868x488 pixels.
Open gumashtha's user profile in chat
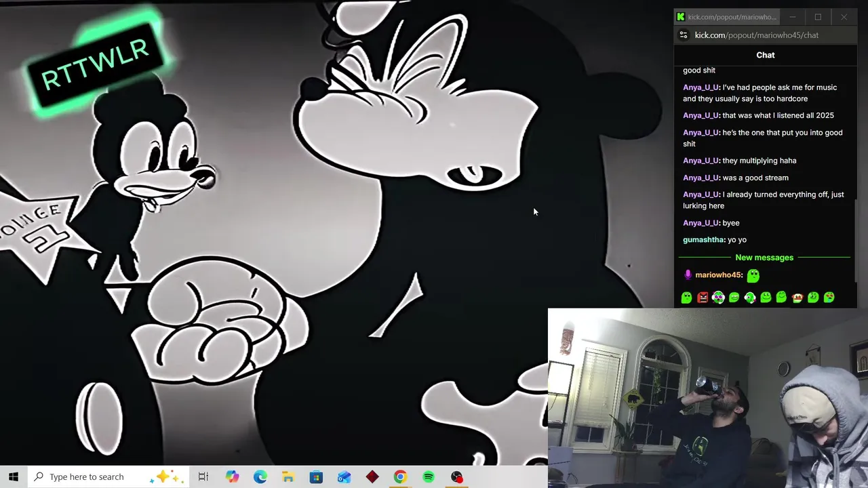(704, 240)
